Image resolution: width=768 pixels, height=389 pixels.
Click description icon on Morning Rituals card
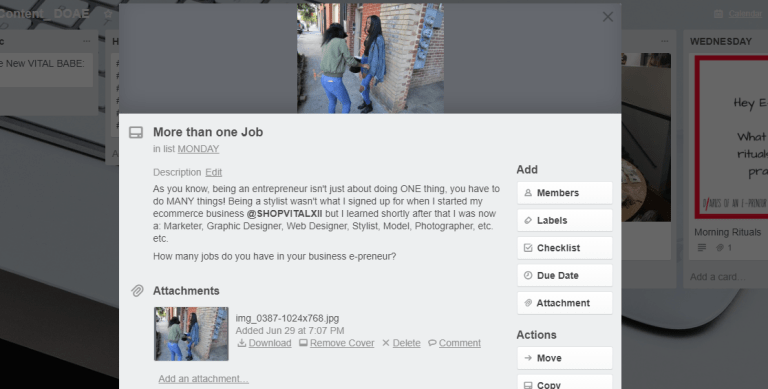click(x=702, y=247)
